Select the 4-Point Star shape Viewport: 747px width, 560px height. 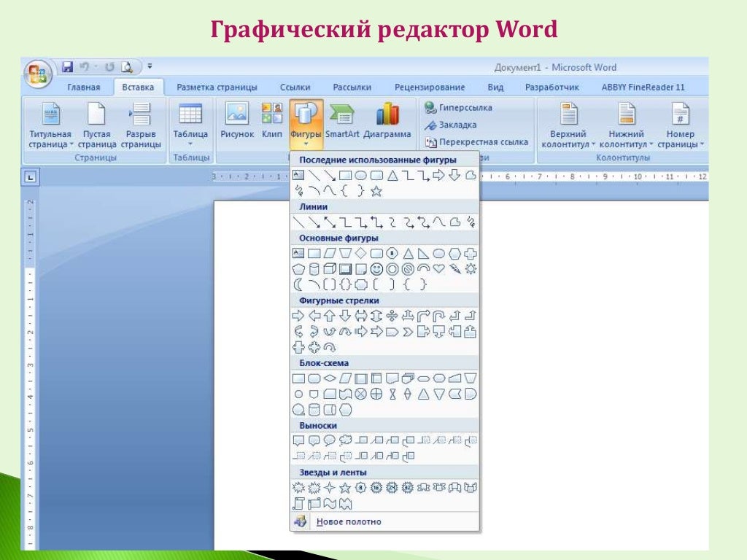click(x=330, y=488)
